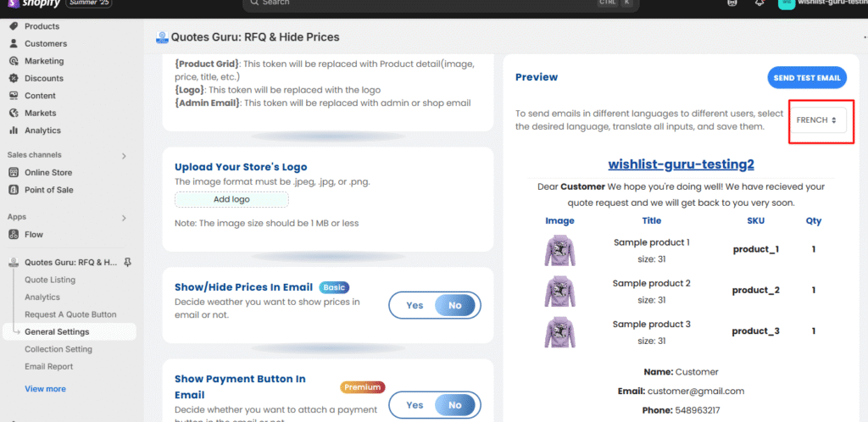Open the wishlist-guru-testing2 link
This screenshot has width=868, height=422.
click(681, 165)
